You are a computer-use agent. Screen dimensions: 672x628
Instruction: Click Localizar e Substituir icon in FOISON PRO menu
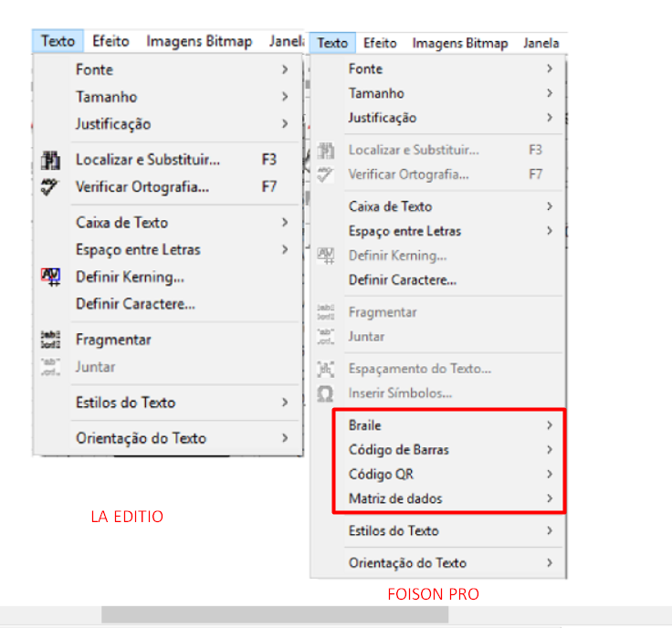tap(326, 151)
